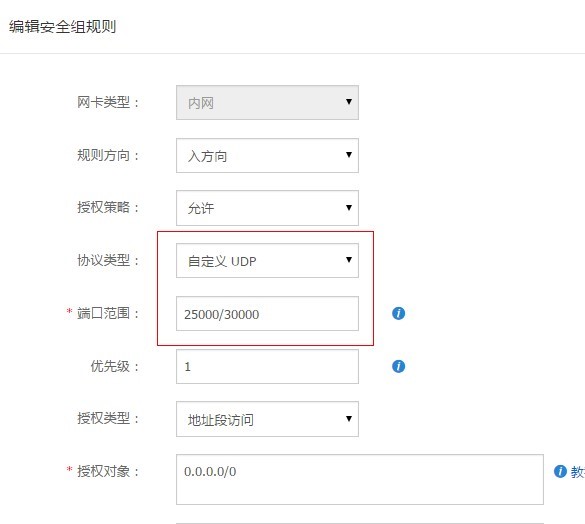
Task: Click the 授权对象 text area with 0.0.0.0/0
Action: [x=360, y=479]
